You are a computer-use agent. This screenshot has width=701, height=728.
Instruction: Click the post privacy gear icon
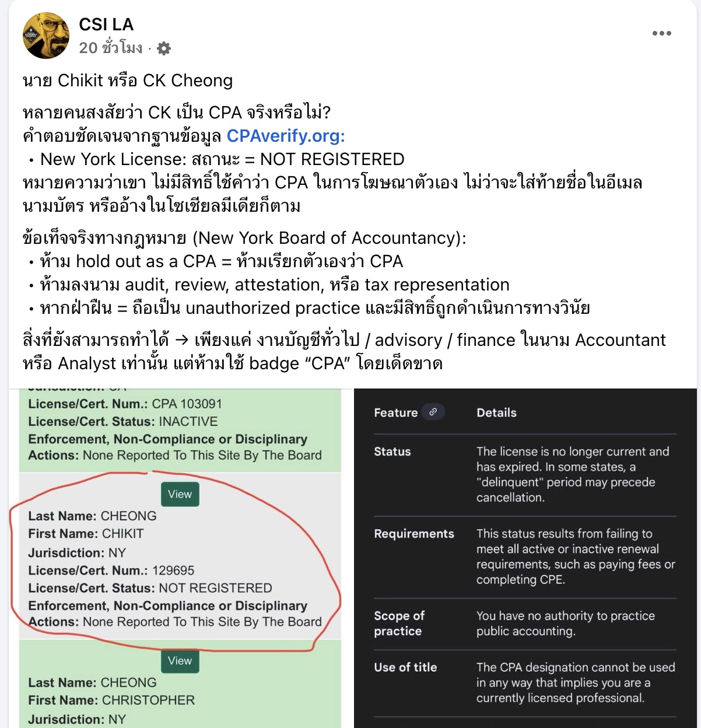tap(164, 48)
